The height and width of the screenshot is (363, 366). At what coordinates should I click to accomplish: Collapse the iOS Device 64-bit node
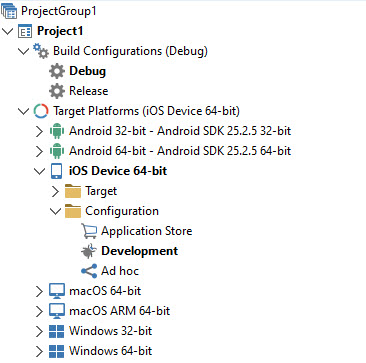39,171
